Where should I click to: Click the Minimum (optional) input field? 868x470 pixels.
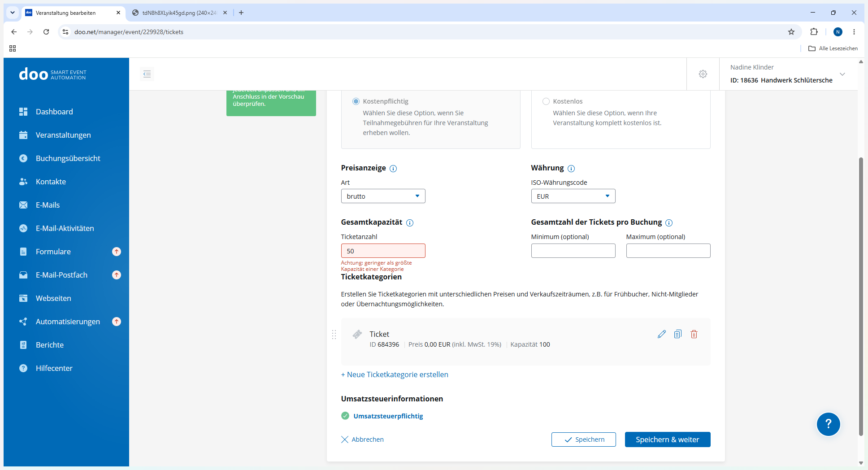tap(573, 251)
